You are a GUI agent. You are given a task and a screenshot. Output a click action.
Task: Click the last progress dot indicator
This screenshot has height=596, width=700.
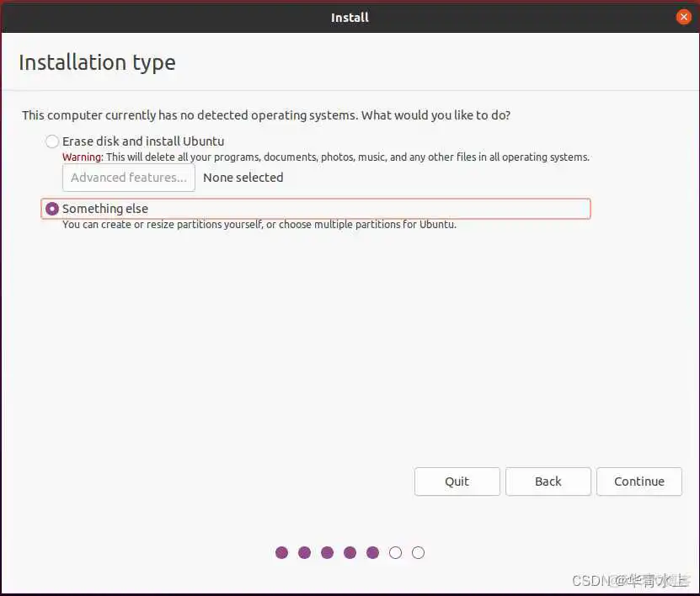(x=418, y=553)
